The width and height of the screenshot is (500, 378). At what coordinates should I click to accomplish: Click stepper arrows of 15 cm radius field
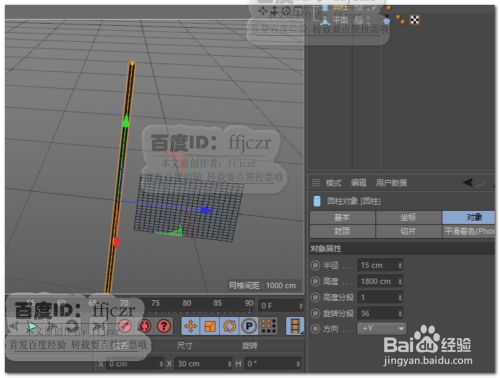click(x=400, y=265)
